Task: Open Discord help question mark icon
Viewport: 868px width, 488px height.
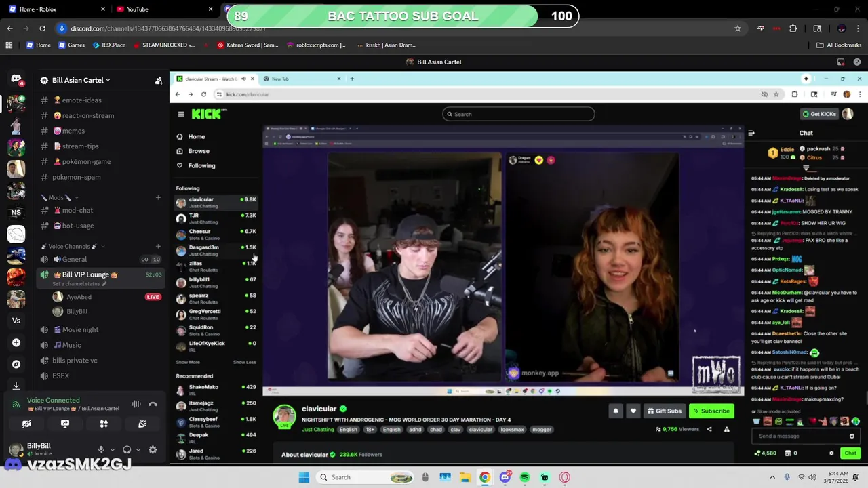Action: (x=857, y=62)
